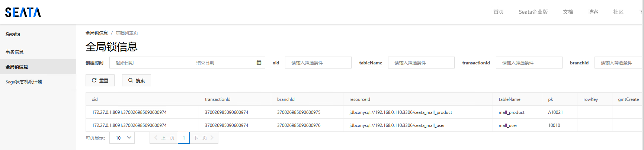Image resolution: width=644 pixels, height=150 pixels.
Task: Open 文档 in the top navigation
Action: click(x=568, y=12)
